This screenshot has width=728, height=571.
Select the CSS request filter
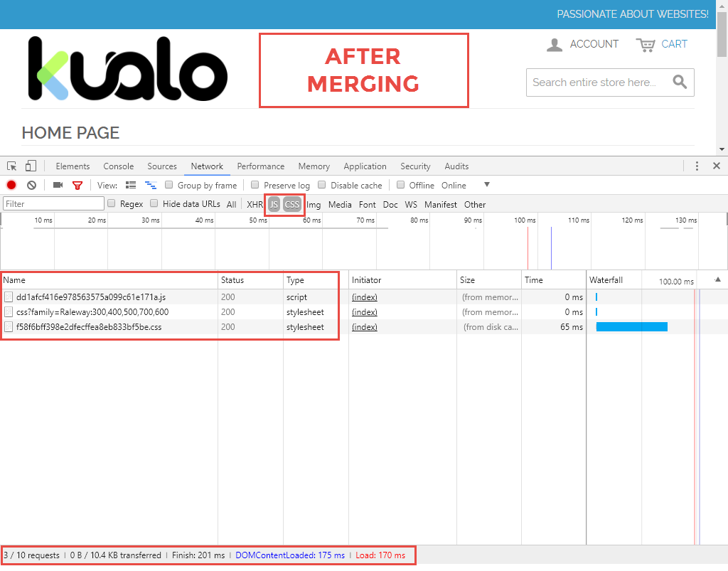point(292,204)
